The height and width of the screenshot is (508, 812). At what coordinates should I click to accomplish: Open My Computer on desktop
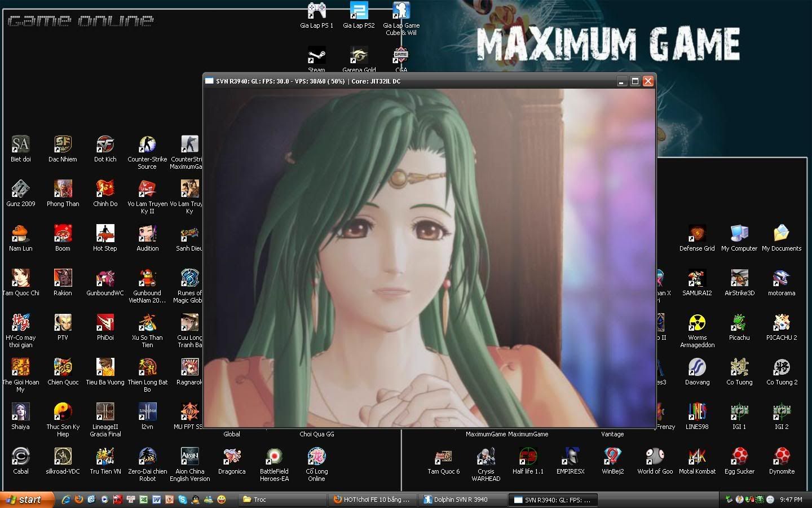[739, 234]
